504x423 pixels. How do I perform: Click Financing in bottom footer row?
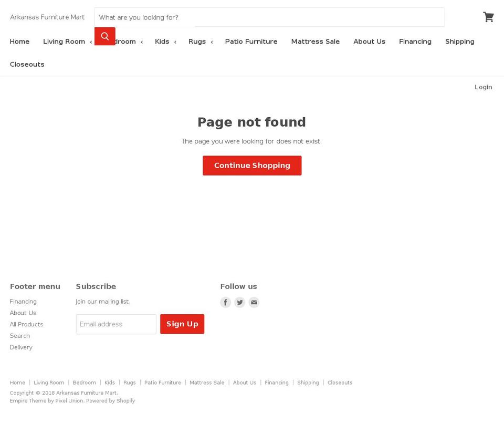point(277,383)
